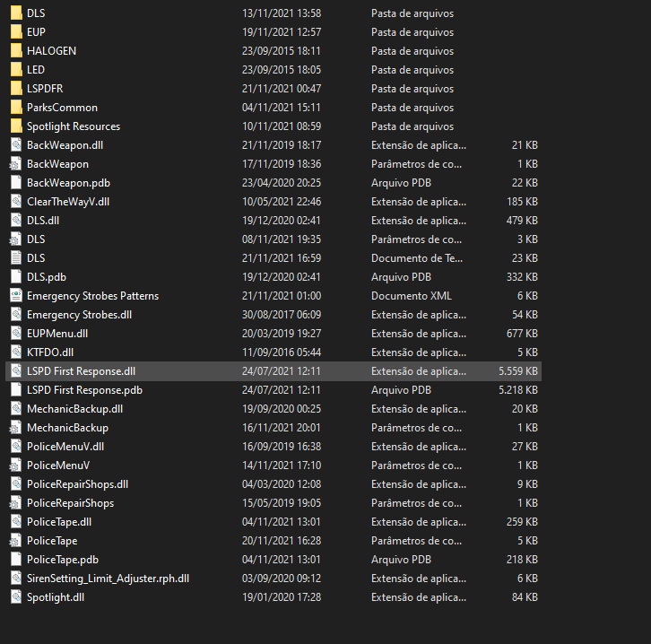
Task: Select the Spotlight Resources folder icon
Action: tap(16, 126)
